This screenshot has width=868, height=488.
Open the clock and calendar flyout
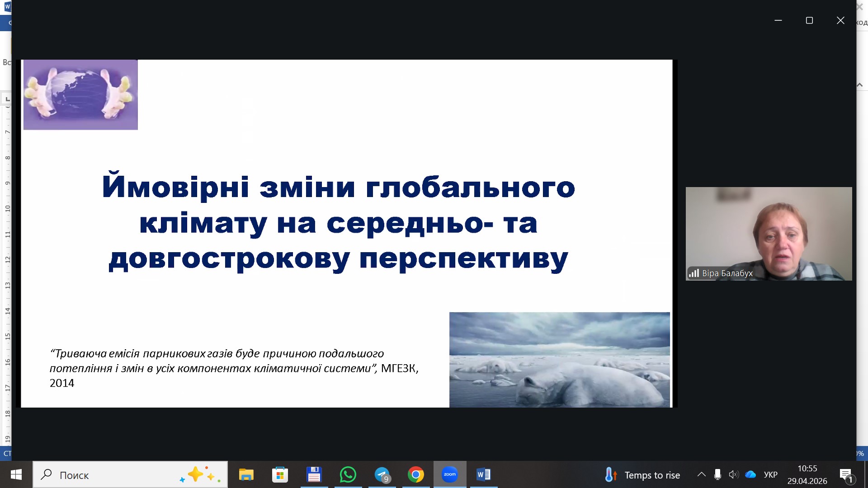(x=807, y=475)
